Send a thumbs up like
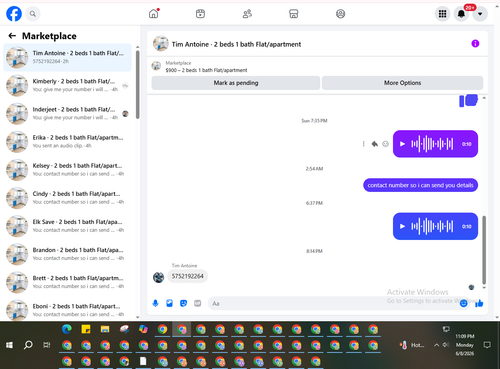The width and height of the screenshot is (500, 369). (x=479, y=303)
